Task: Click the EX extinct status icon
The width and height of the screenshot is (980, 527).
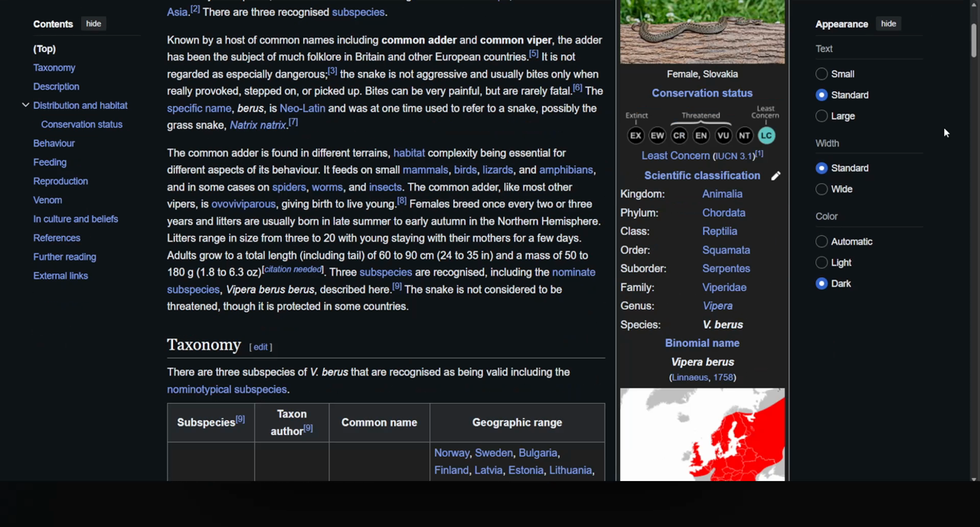Action: coord(635,136)
